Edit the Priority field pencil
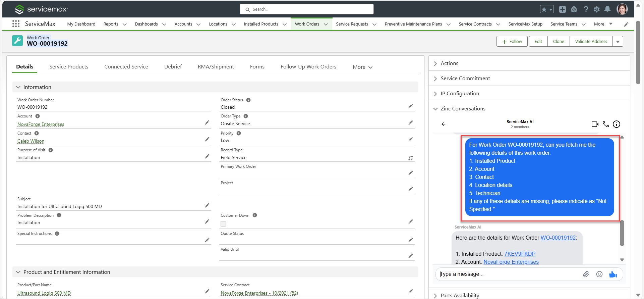The image size is (644, 299). [x=411, y=140]
